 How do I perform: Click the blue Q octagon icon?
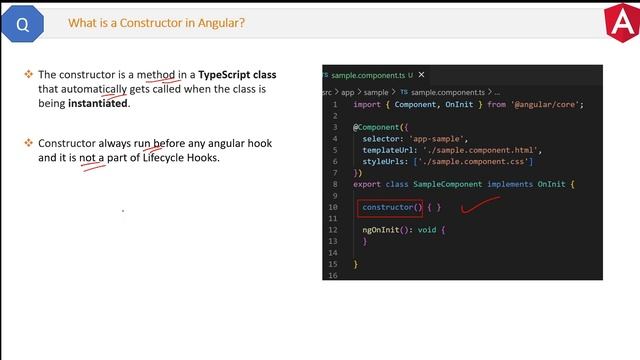[22, 24]
